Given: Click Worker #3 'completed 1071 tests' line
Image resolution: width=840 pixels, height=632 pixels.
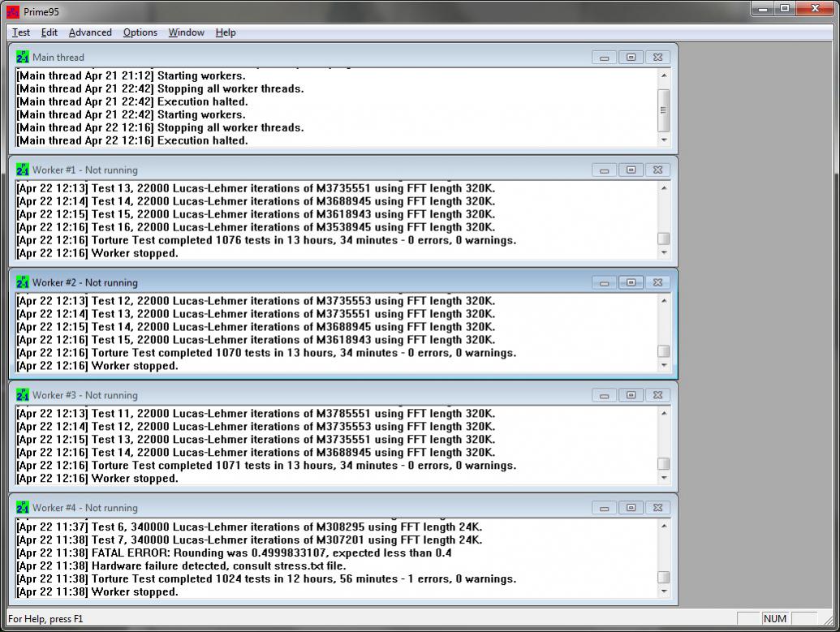Looking at the screenshot, I should pos(266,466).
